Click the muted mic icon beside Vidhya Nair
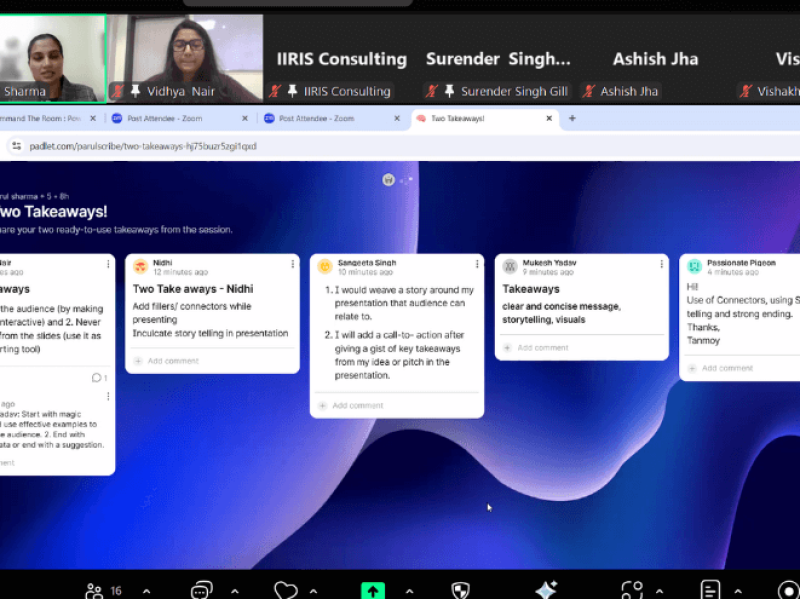The width and height of the screenshot is (800, 599). (118, 91)
